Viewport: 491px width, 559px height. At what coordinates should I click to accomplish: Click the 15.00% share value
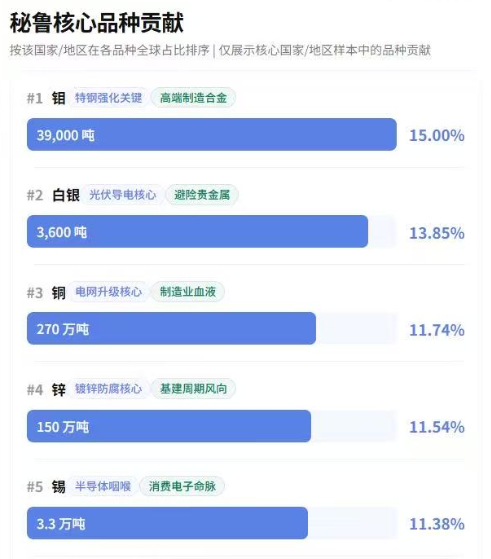click(437, 135)
